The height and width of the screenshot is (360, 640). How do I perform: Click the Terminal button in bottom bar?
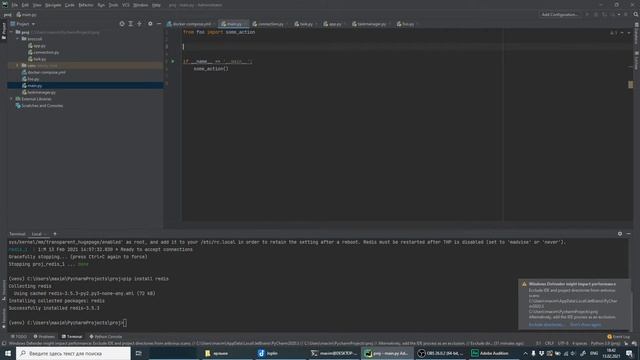72,337
